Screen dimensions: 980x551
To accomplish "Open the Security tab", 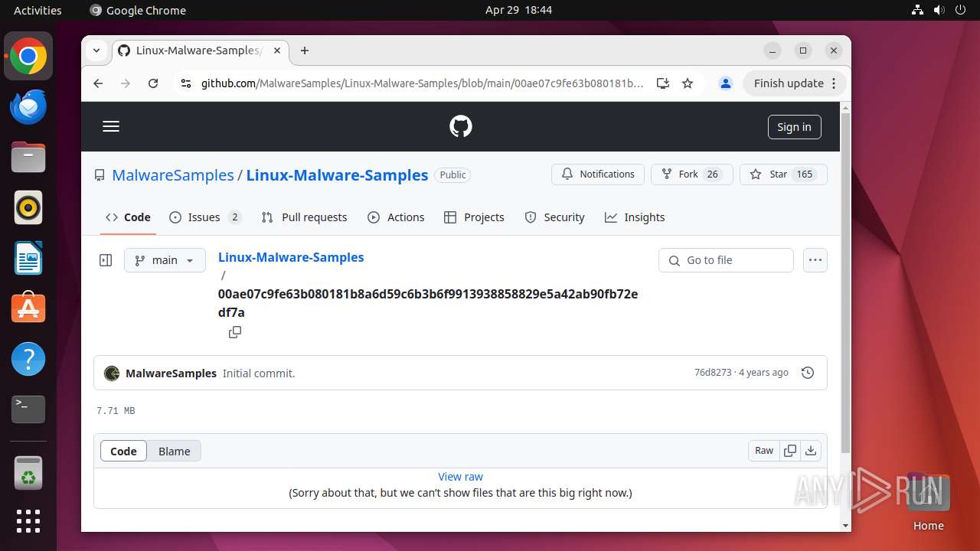I will click(554, 217).
